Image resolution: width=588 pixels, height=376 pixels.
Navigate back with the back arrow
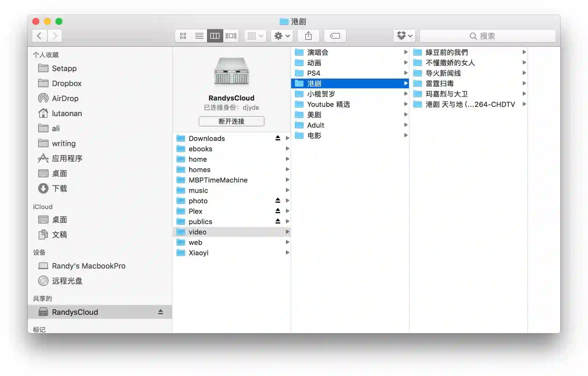pyautogui.click(x=40, y=36)
